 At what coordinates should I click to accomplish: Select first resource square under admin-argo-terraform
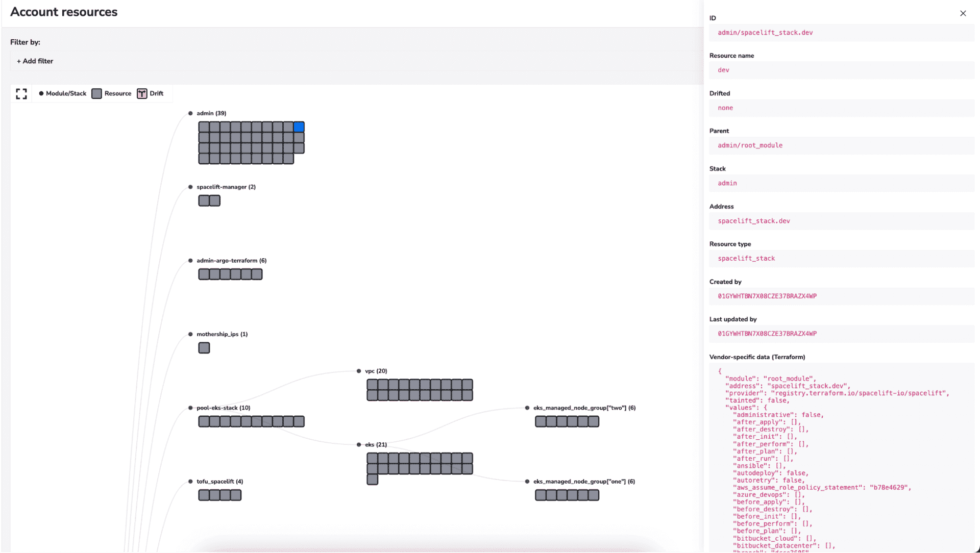tap(204, 274)
